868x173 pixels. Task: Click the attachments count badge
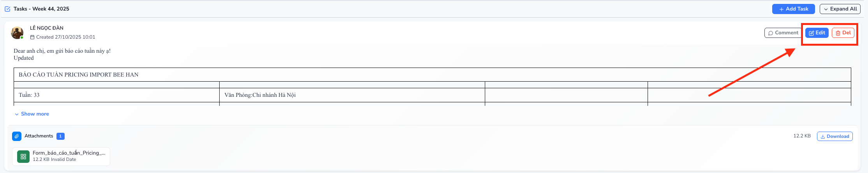pyautogui.click(x=60, y=136)
